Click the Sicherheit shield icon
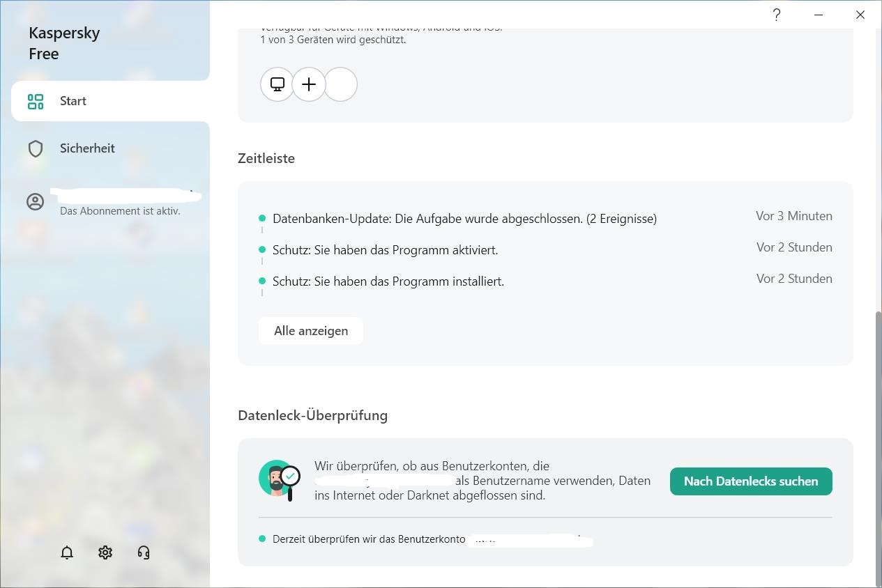882x588 pixels. (x=36, y=148)
